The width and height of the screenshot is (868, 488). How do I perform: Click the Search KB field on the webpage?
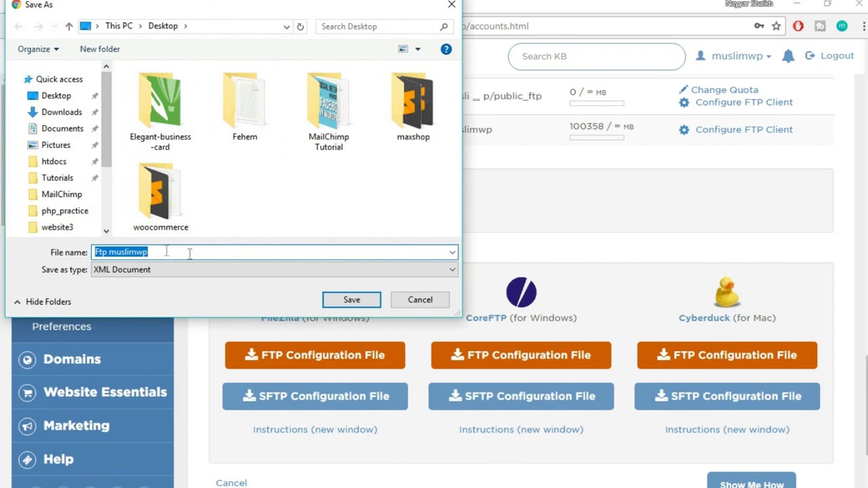597,56
